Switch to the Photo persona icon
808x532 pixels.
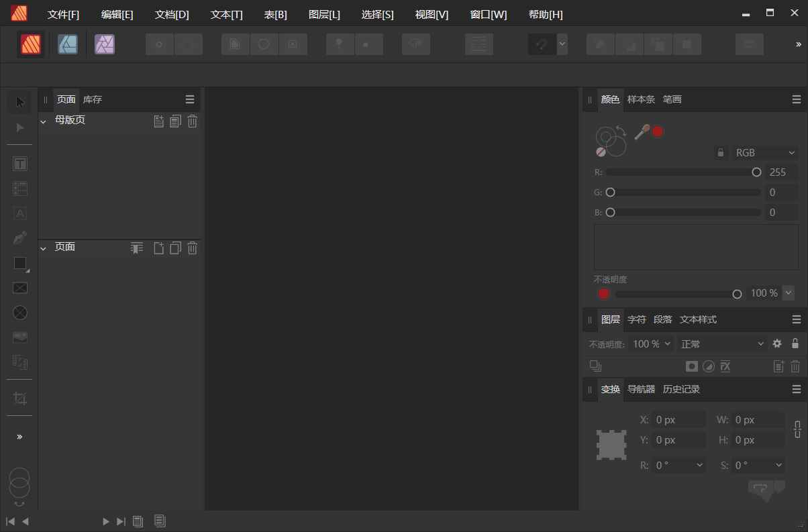(x=105, y=44)
